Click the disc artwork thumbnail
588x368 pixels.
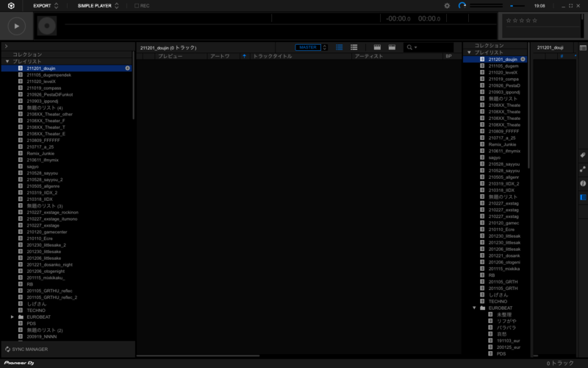pyautogui.click(x=47, y=26)
